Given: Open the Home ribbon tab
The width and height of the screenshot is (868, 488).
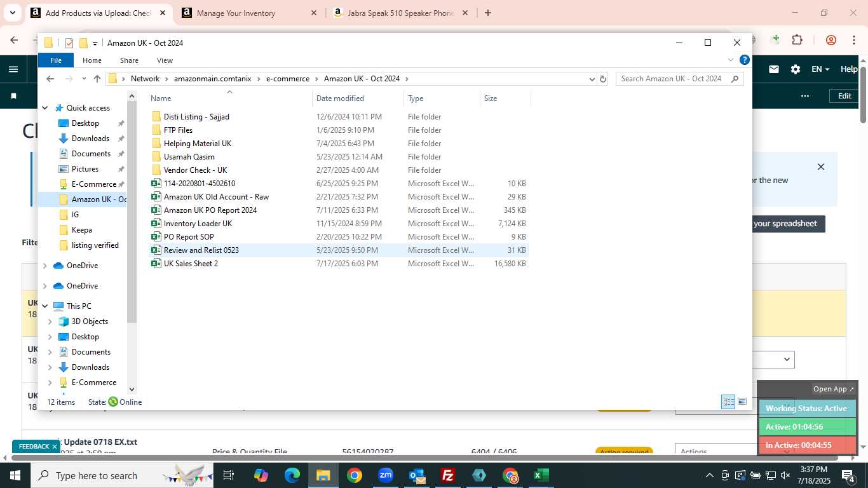Looking at the screenshot, I should tap(92, 60).
